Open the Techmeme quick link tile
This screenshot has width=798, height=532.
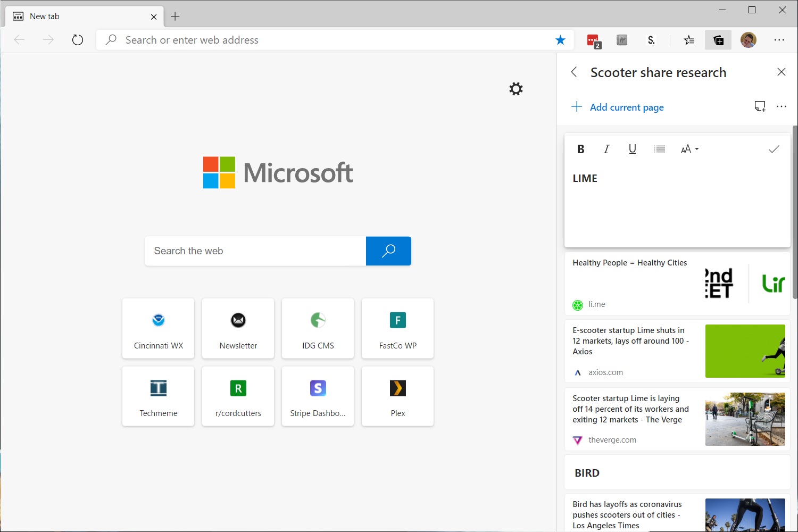coord(159,396)
